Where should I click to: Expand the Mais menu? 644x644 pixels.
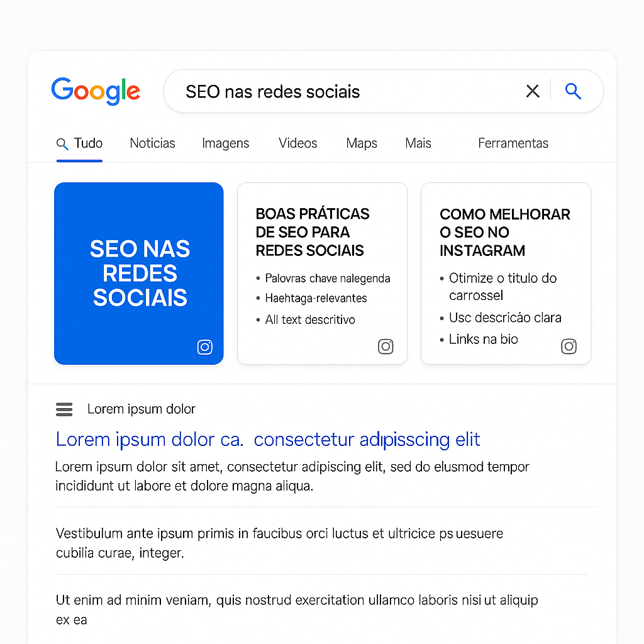tap(418, 143)
